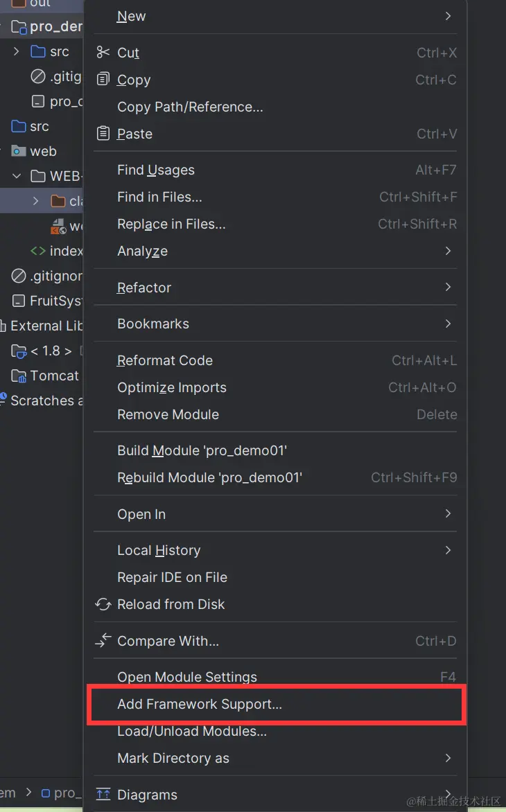Choose Open Module Settings
The height and width of the screenshot is (812, 506).
click(187, 677)
